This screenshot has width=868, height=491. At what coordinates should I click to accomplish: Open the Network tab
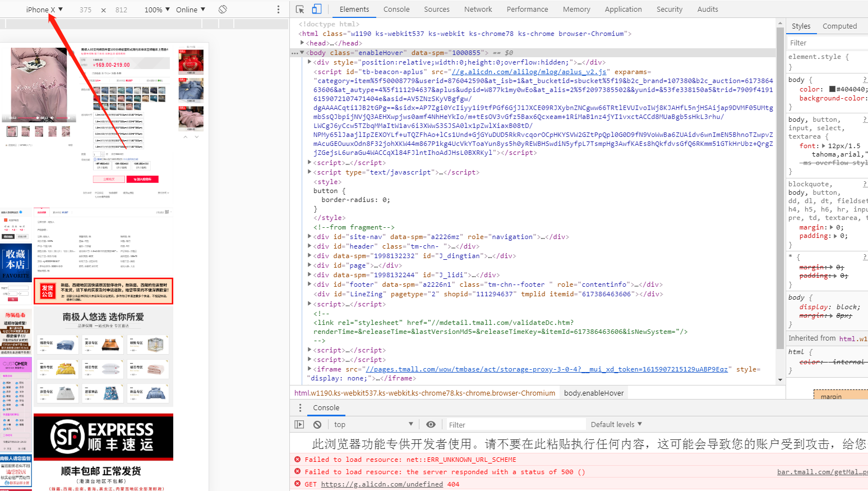pos(478,10)
